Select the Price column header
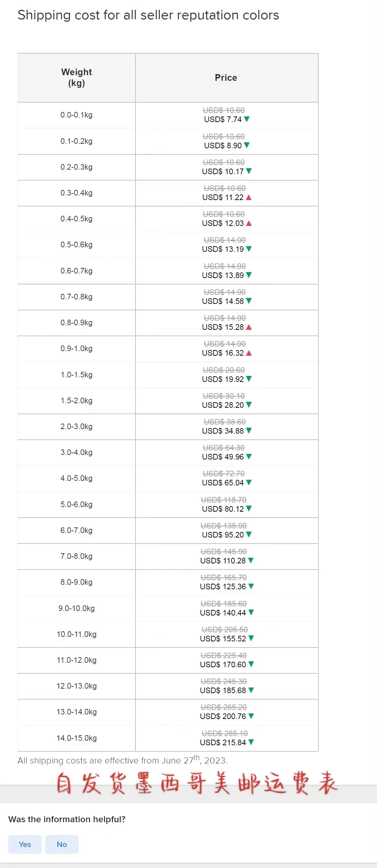Image resolution: width=377 pixels, height=868 pixels. coord(227,78)
